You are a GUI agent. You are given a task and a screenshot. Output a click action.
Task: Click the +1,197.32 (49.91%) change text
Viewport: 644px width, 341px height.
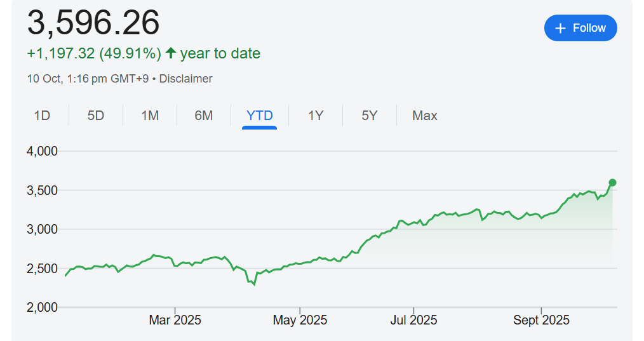coord(94,53)
